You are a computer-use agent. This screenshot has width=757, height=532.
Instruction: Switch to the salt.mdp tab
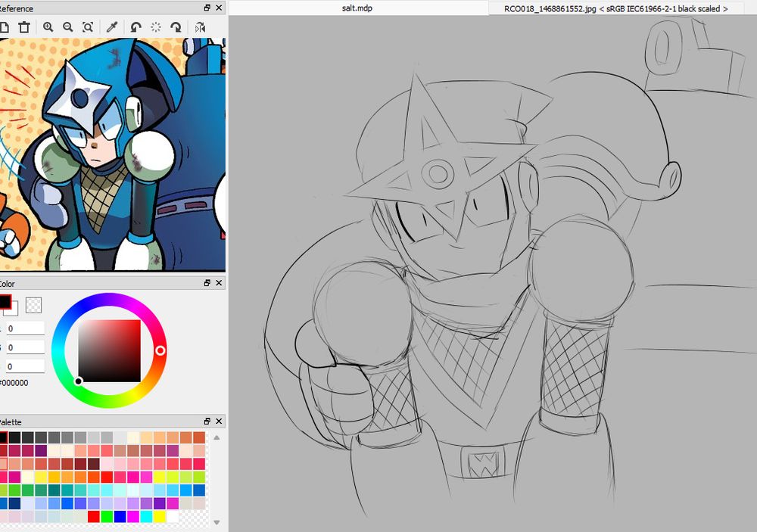coord(358,8)
